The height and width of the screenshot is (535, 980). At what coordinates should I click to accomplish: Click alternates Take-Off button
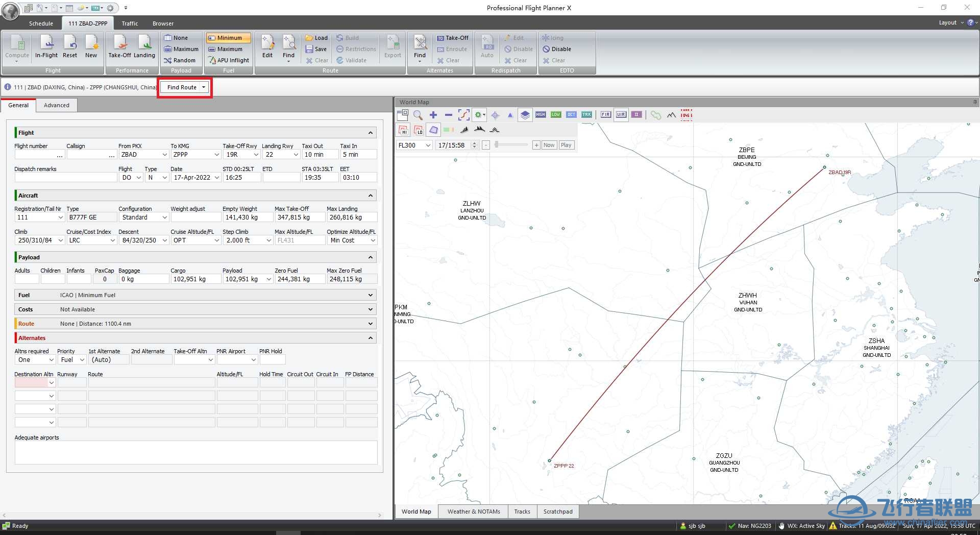[x=452, y=38]
